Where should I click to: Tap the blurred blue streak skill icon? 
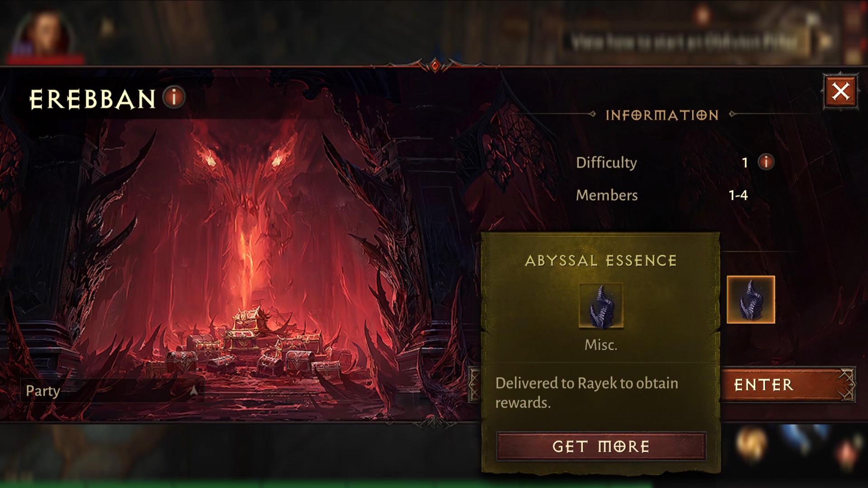(806, 438)
